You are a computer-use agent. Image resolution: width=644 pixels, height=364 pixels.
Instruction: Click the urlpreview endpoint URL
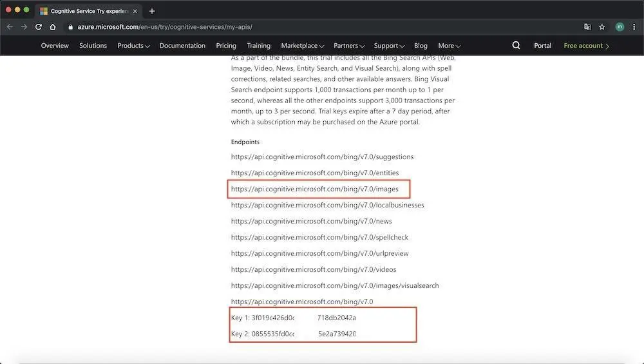coord(319,253)
